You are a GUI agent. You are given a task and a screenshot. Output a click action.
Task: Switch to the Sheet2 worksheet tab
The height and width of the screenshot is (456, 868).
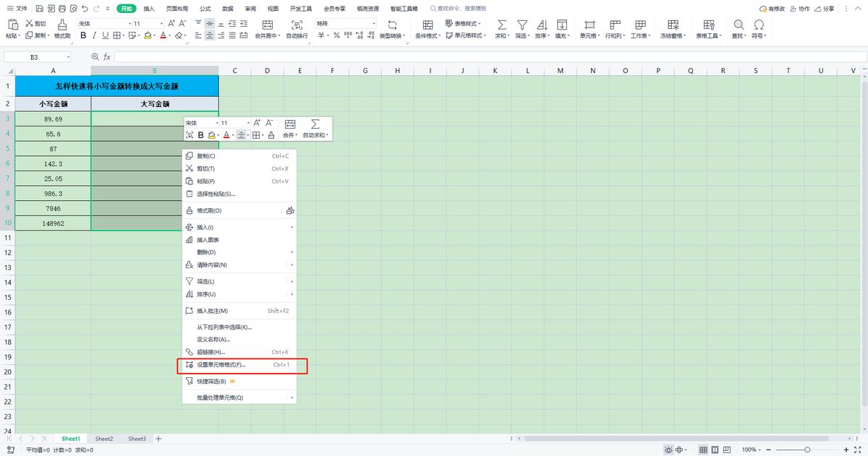103,438
